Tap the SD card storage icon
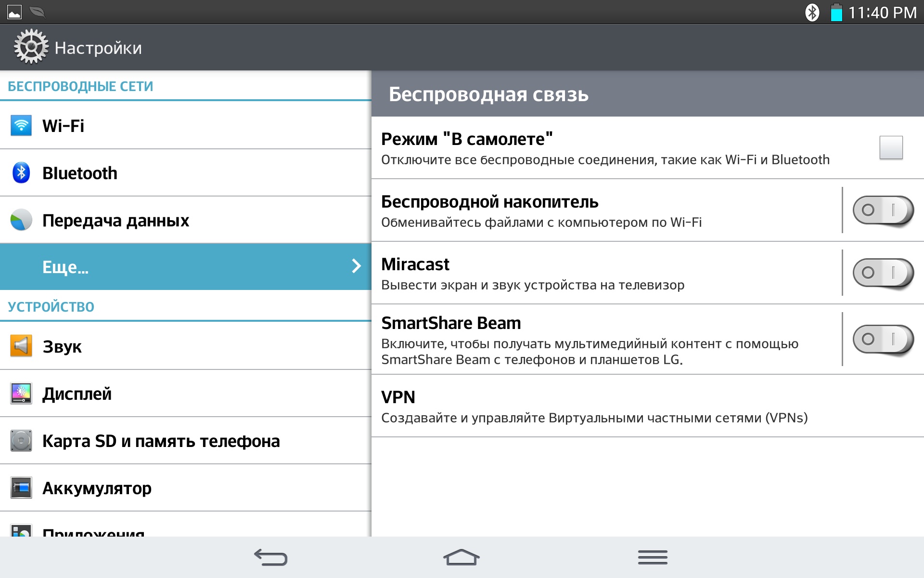Image resolution: width=924 pixels, height=578 pixels. pyautogui.click(x=21, y=441)
